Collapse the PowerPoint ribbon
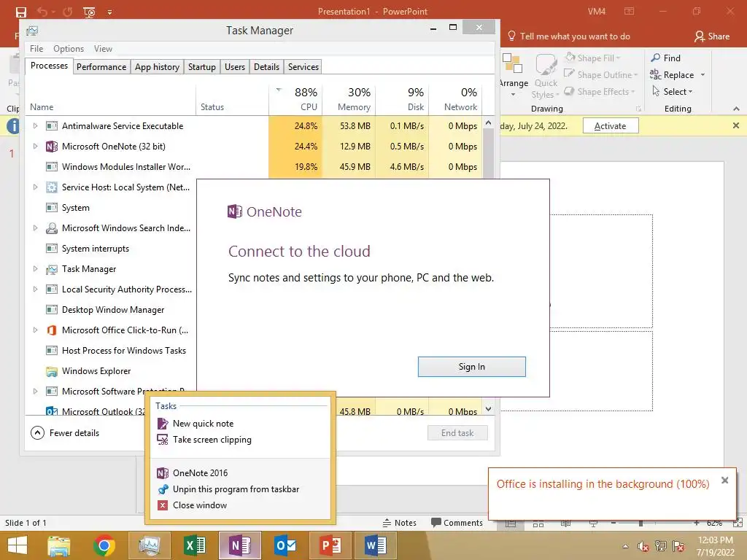The height and width of the screenshot is (560, 747). (736, 109)
